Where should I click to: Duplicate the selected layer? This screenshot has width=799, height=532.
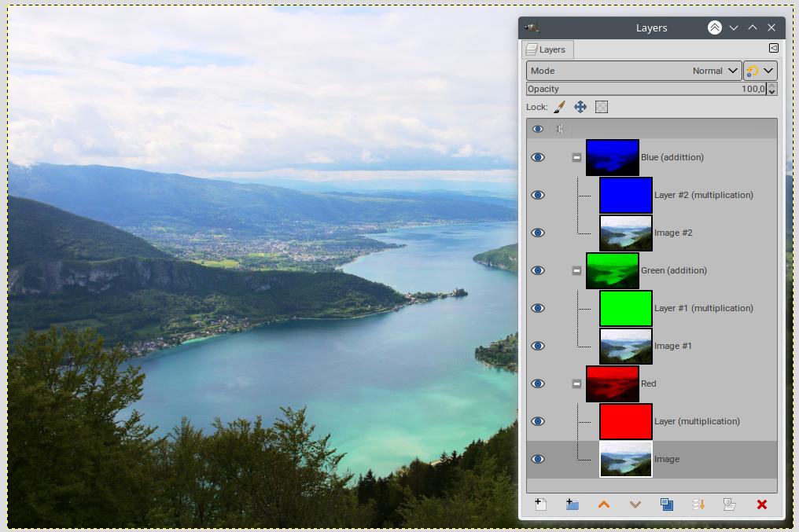tap(667, 504)
